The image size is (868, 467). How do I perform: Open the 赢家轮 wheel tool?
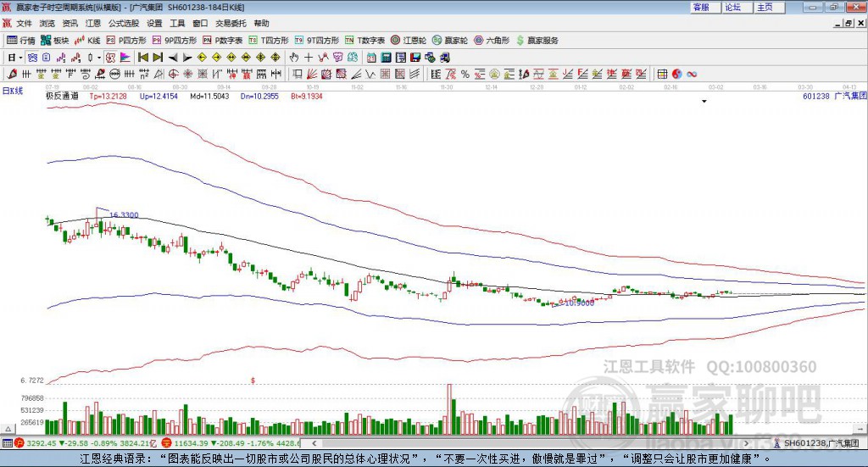pyautogui.click(x=450, y=41)
